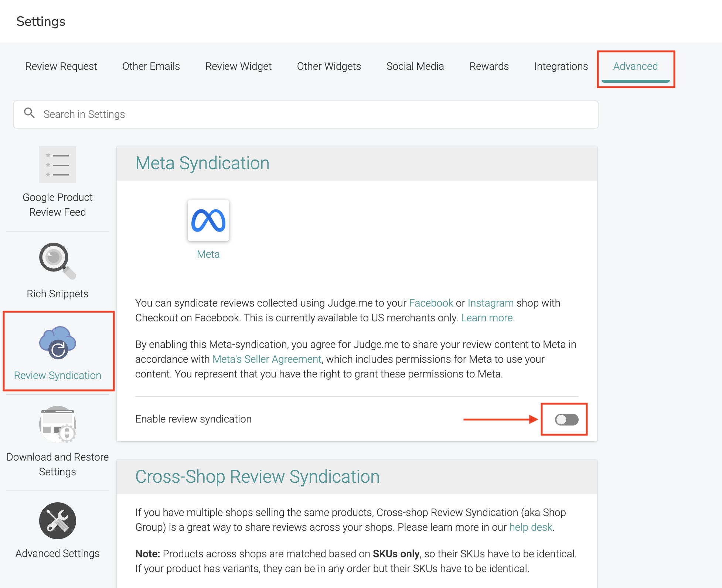The height and width of the screenshot is (588, 722).
Task: Click the Meta logo icon
Action: [x=208, y=220]
